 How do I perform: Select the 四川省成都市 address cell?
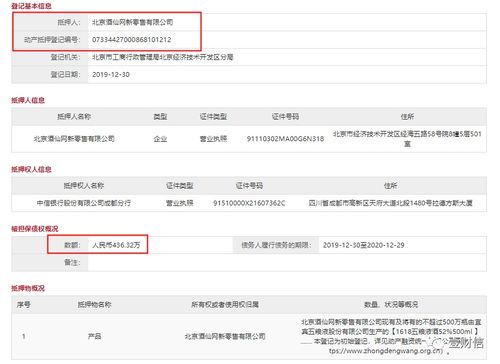coord(390,203)
